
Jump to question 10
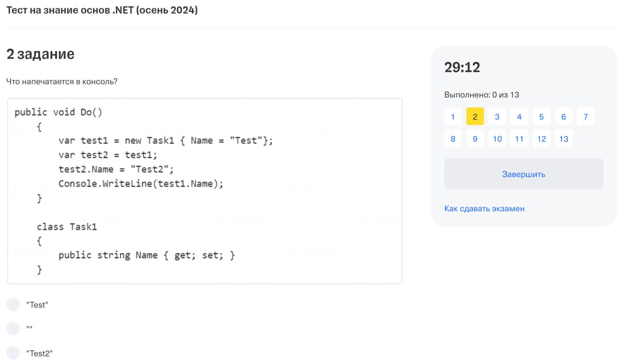click(497, 139)
